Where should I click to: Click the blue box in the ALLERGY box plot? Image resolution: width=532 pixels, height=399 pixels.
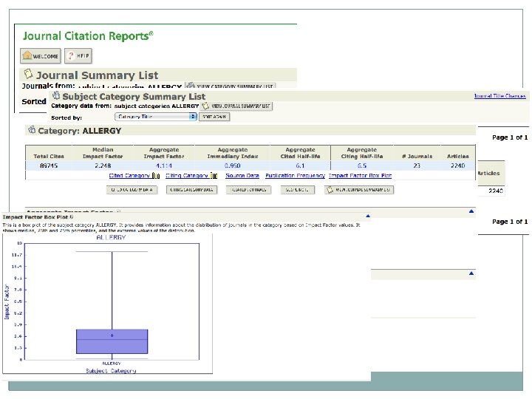pyautogui.click(x=112, y=341)
